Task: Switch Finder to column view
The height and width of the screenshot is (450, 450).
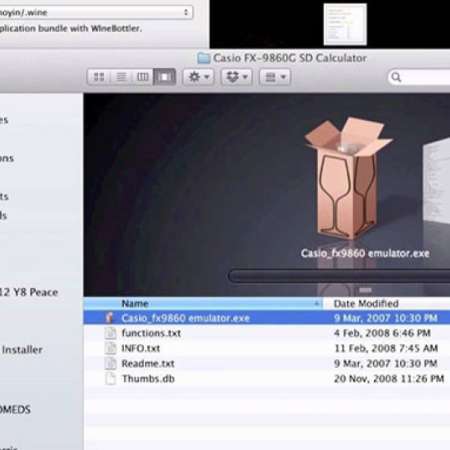Action: pyautogui.click(x=143, y=77)
